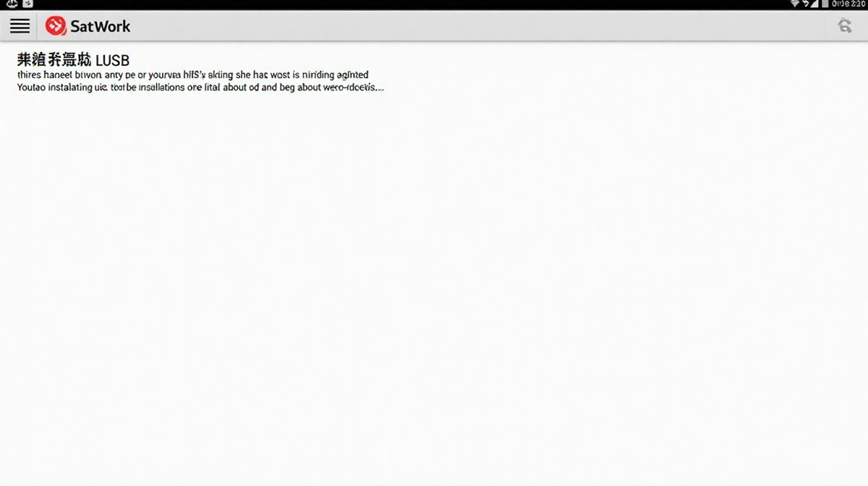868x486 pixels.
Task: Click the description line starting with "Youtao"
Action: (200, 88)
